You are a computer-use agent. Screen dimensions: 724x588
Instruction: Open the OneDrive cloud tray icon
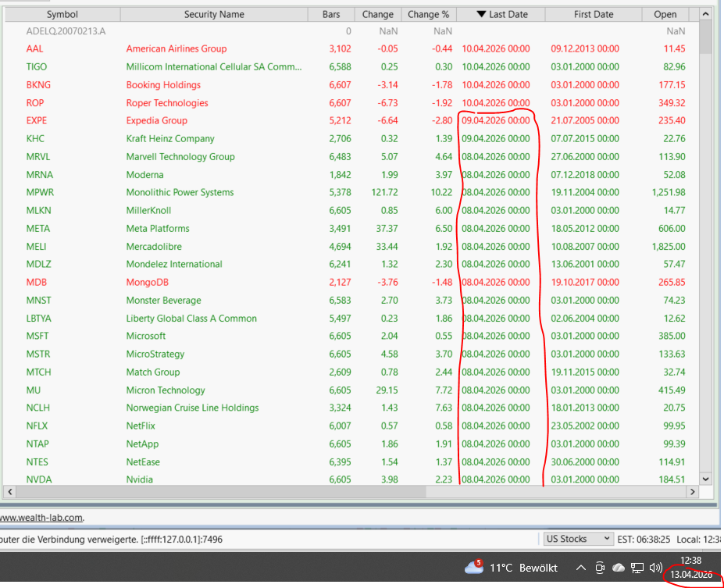click(x=619, y=568)
